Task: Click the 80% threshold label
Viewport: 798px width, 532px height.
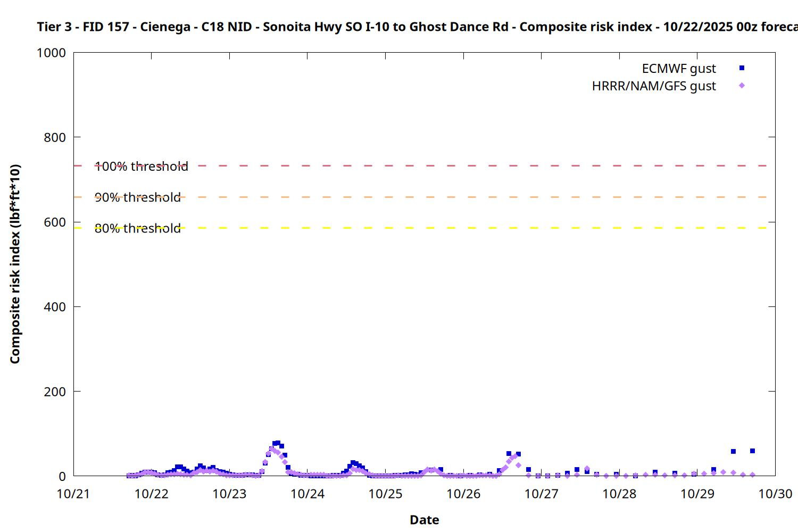Action: click(x=138, y=228)
